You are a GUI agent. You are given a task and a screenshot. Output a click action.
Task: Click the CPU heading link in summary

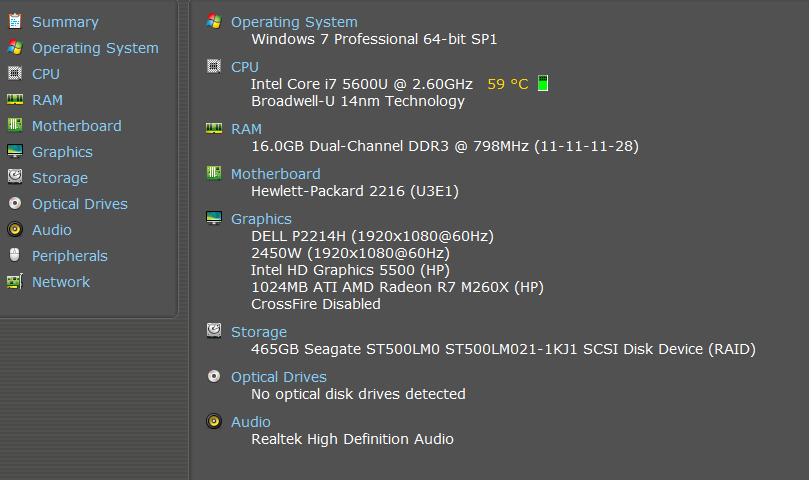245,67
